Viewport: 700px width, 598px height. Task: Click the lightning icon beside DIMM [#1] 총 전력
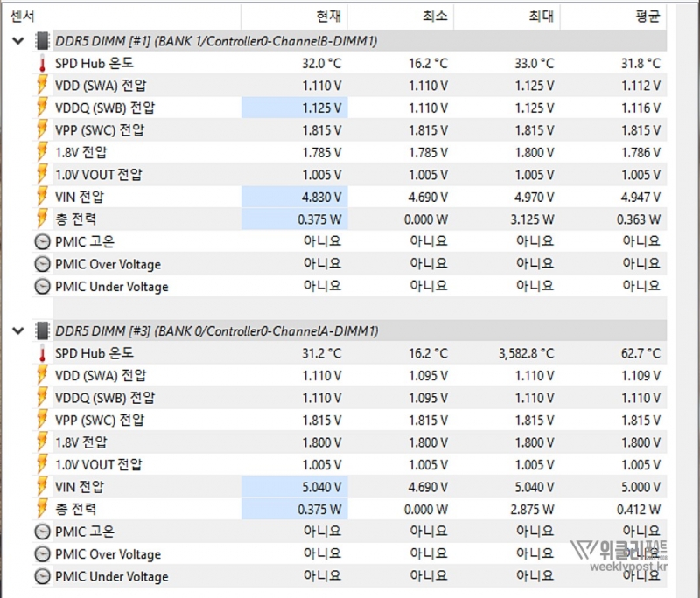(41, 219)
